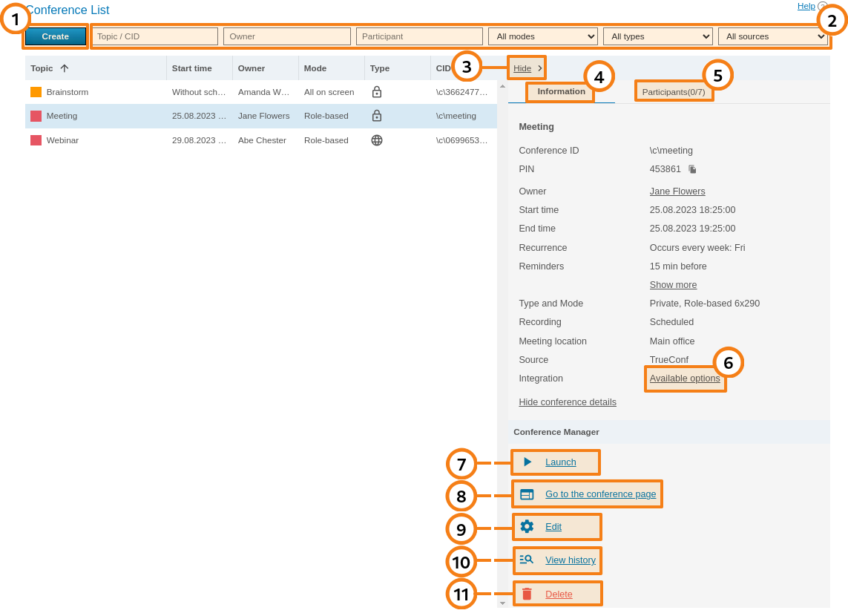
Task: Click the View history magnifier icon
Action: click(x=527, y=560)
